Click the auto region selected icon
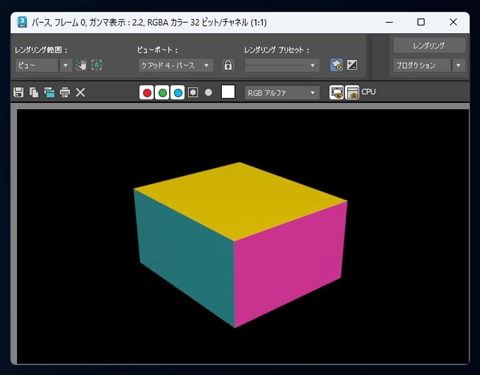480x375 pixels. tap(97, 65)
